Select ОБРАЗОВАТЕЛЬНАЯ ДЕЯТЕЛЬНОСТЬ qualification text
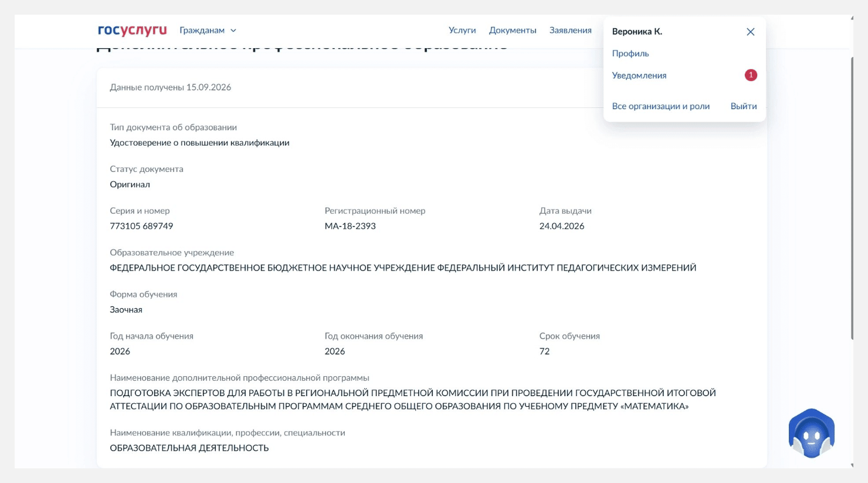The height and width of the screenshot is (483, 868). click(189, 448)
